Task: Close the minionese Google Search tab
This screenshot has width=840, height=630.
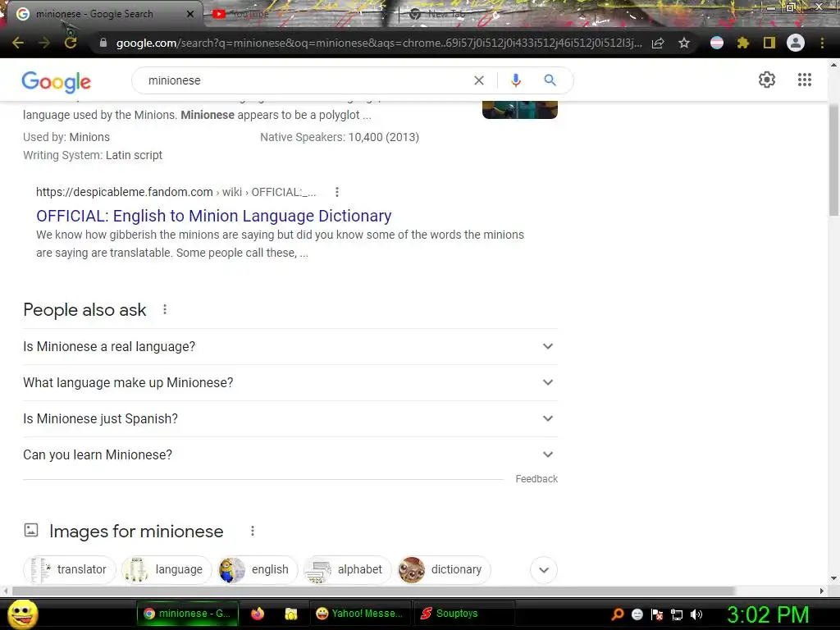Action: point(190,14)
